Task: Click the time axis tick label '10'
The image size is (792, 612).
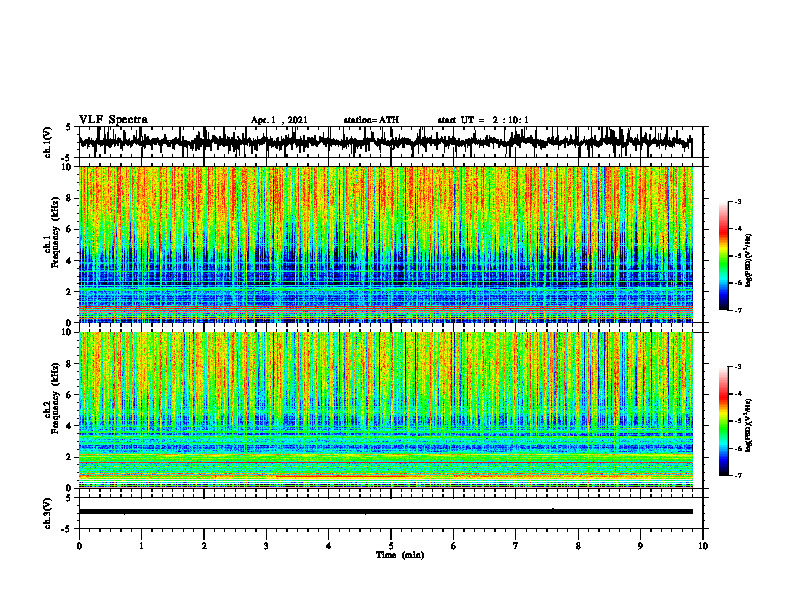Action: (703, 546)
